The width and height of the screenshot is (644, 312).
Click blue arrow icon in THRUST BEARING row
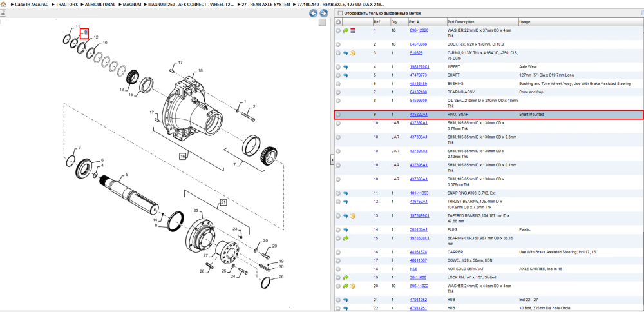(346, 202)
